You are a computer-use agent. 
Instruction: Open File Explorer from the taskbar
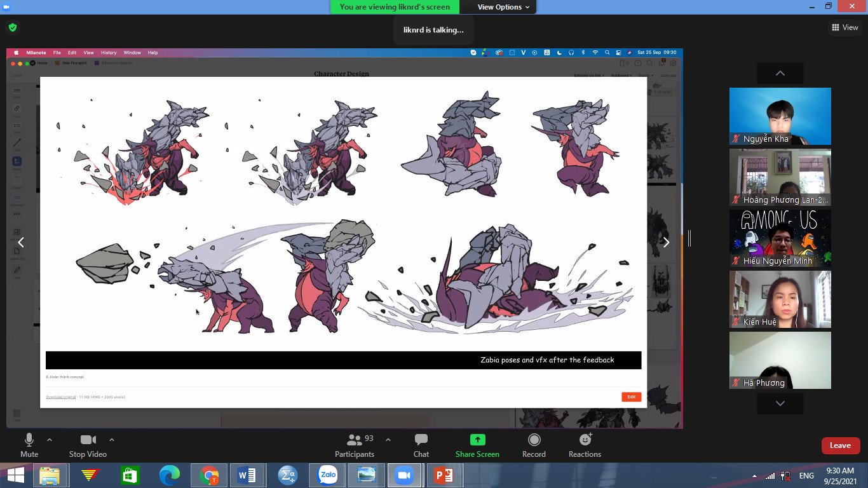click(50, 475)
